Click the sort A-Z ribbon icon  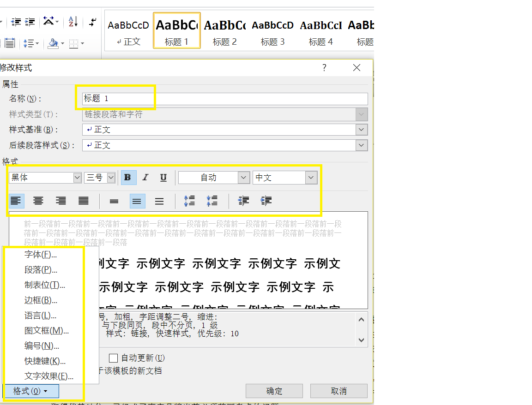pyautogui.click(x=73, y=22)
